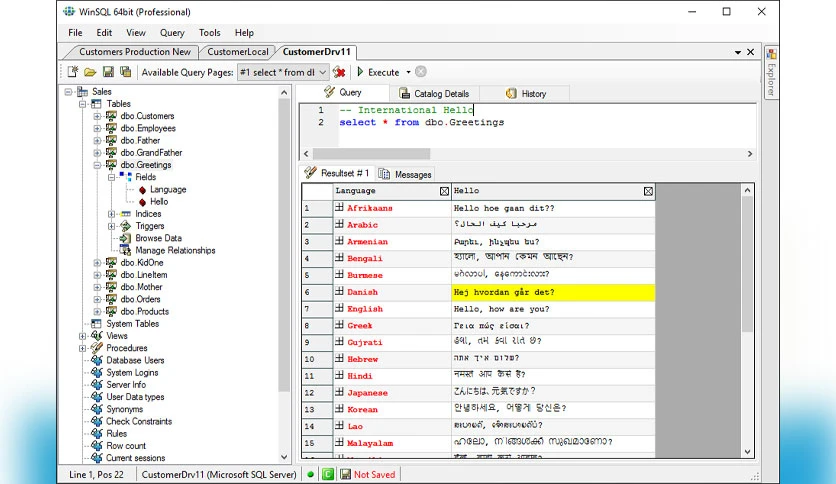Open the File menu
This screenshot has height=484, width=836.
click(x=75, y=33)
